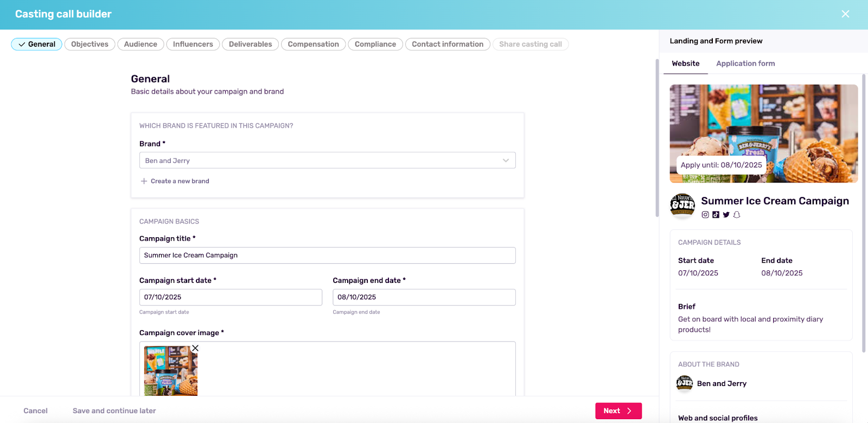Click Save and continue later
This screenshot has width=868, height=423.
(x=114, y=411)
